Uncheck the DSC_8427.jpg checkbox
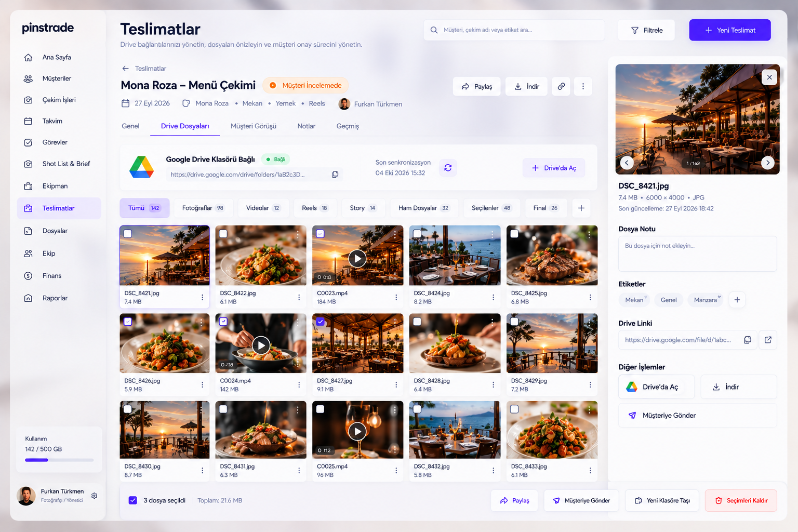Screen dimensions: 798x532 coord(321,322)
